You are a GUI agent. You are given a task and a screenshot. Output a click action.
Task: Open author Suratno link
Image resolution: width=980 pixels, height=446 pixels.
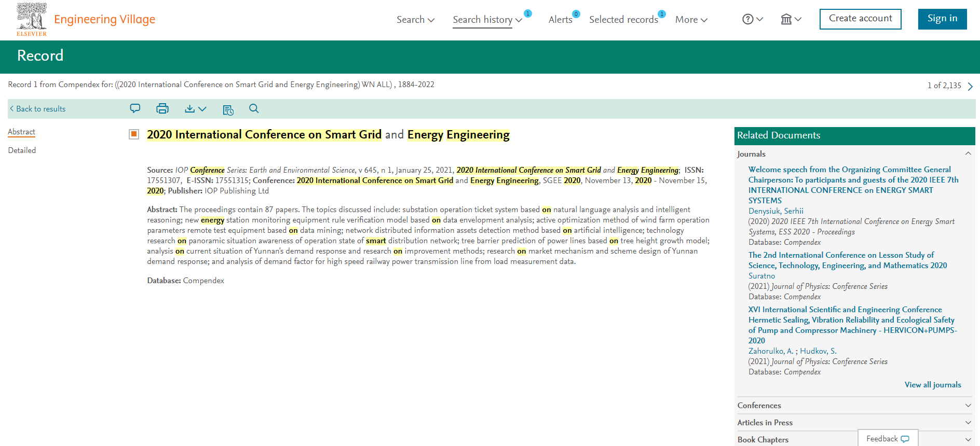[761, 276]
